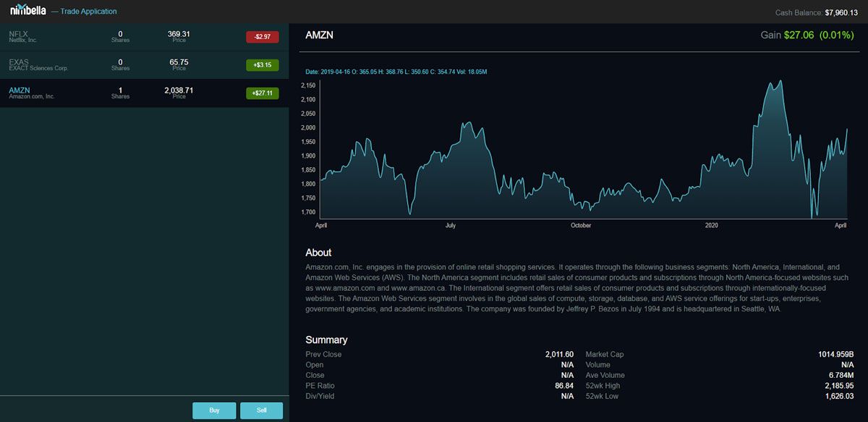The width and height of the screenshot is (868, 422).
Task: Click the Sell button
Action: [x=261, y=410]
